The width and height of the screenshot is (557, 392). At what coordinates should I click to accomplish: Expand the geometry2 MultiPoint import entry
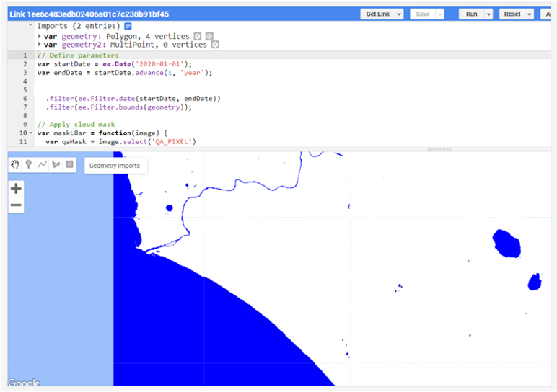tap(39, 45)
